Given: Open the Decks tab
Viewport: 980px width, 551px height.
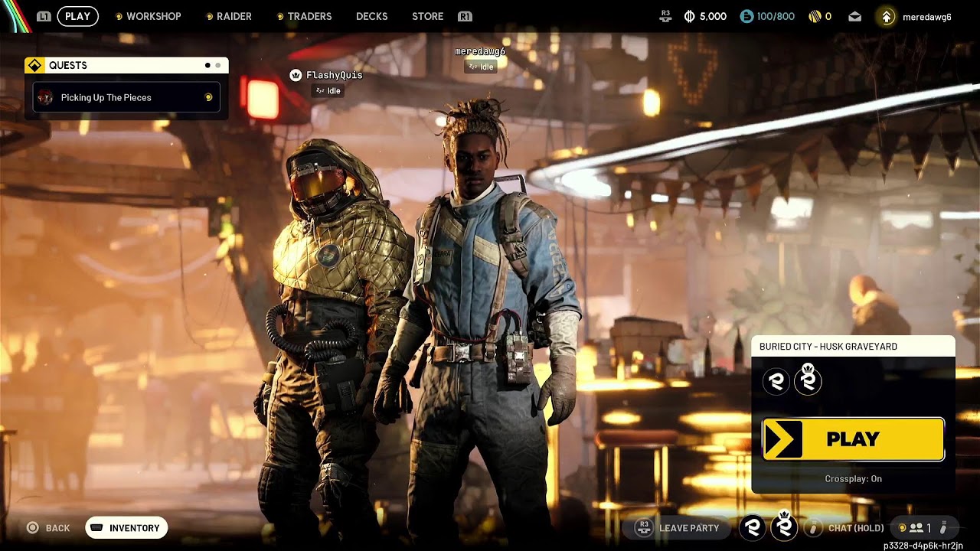Looking at the screenshot, I should click(x=372, y=16).
